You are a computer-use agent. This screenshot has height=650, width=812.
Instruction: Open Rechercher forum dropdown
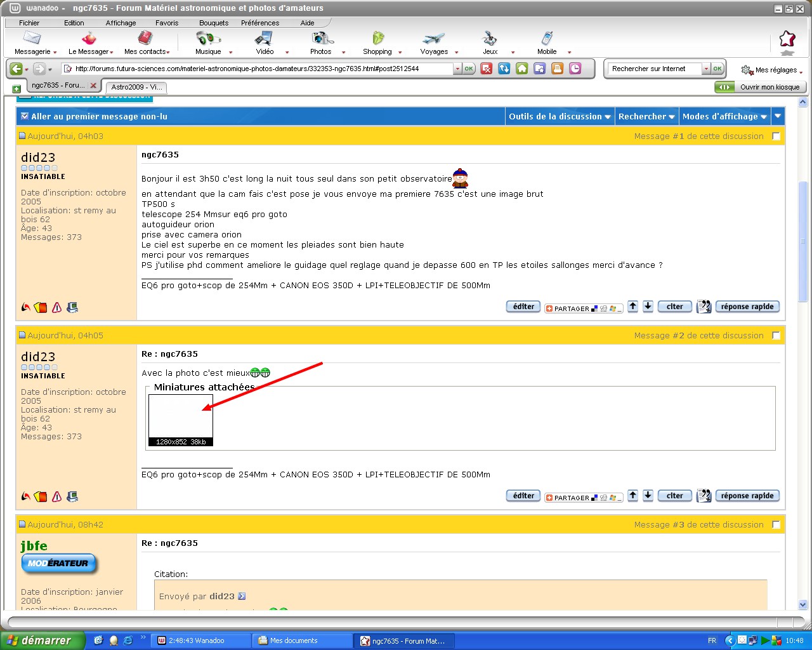tap(646, 117)
